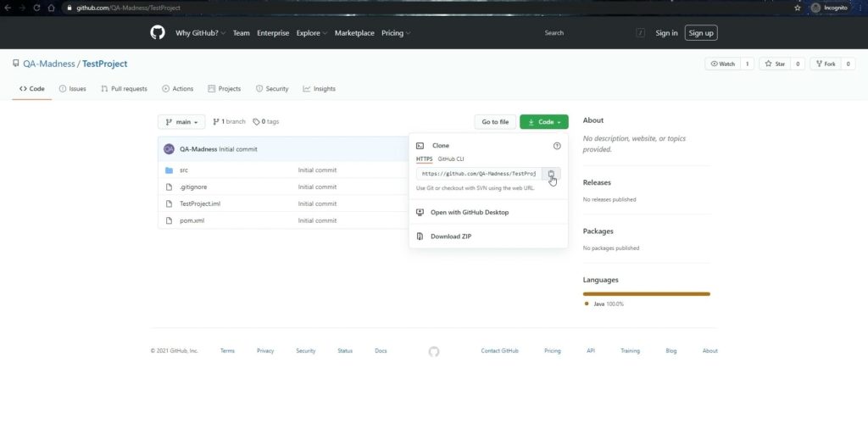Screen dimensions: 868x429
Task: Click the footer GitHub logo
Action: pos(434,351)
